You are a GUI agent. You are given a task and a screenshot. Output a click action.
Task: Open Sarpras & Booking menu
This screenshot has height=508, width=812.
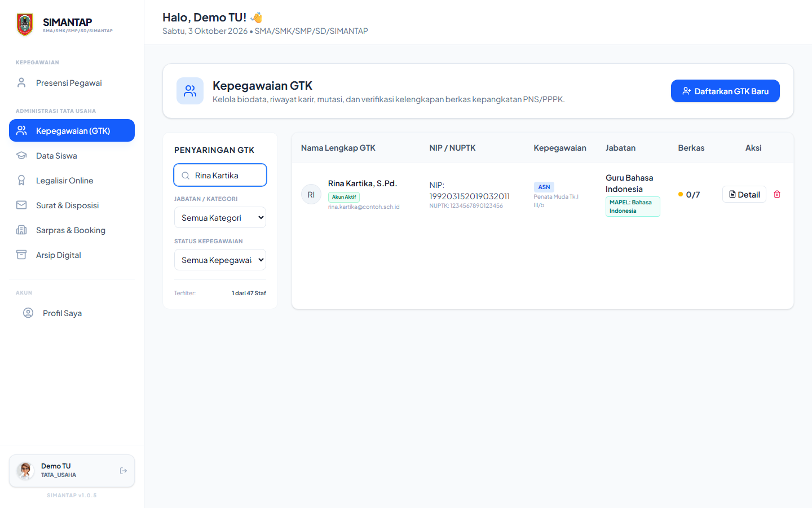pos(72,230)
